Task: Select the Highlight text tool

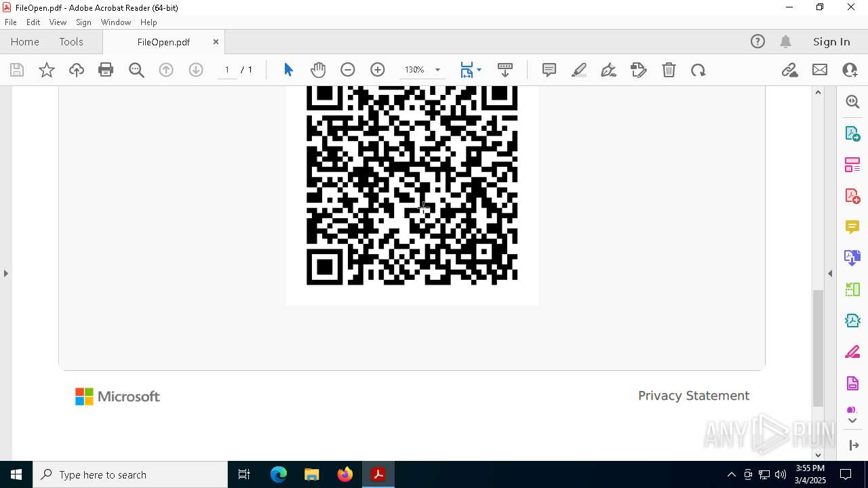Action: (579, 70)
